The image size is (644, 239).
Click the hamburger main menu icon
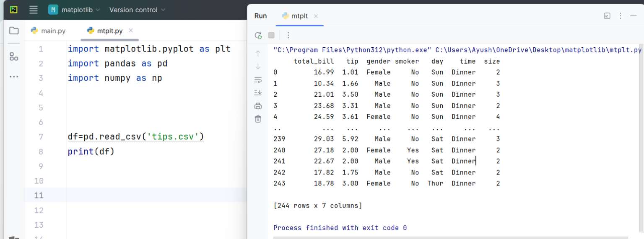click(x=34, y=10)
